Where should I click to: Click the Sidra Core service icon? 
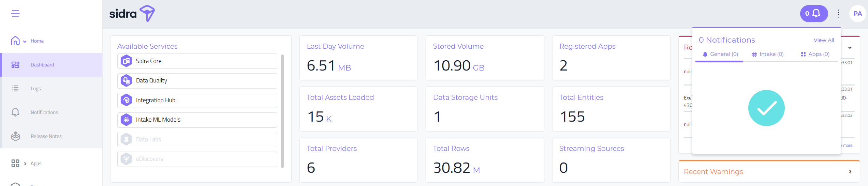coord(127,61)
